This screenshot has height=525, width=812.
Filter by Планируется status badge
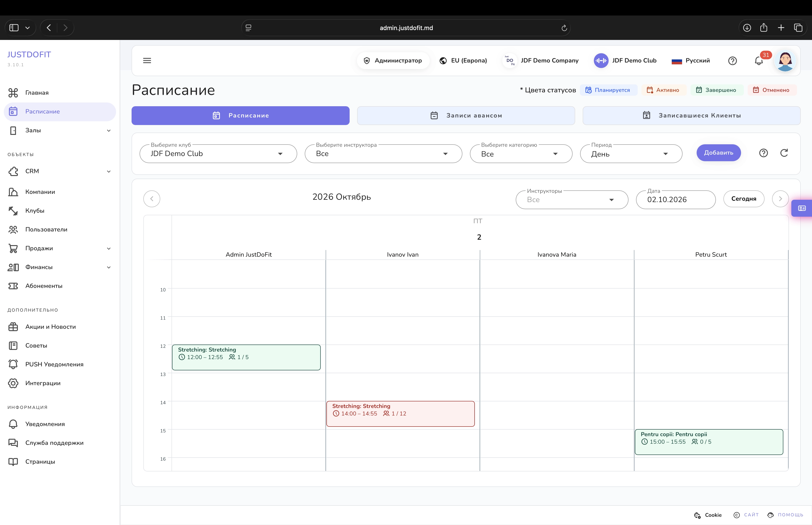608,90
